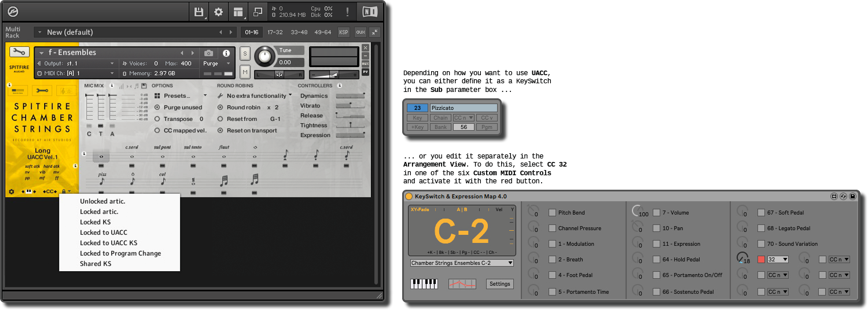Open the f - Ensembles instrument dropdown arrow
The height and width of the screenshot is (310, 868).
point(42,53)
